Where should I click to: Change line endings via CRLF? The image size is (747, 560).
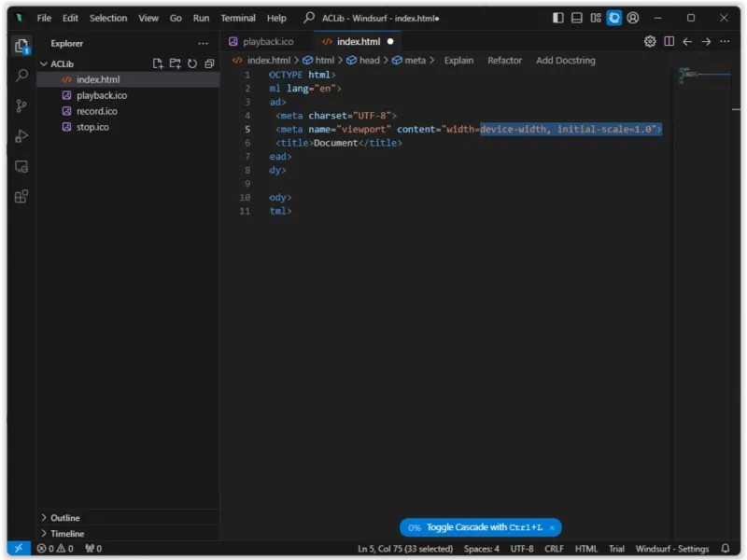point(554,549)
